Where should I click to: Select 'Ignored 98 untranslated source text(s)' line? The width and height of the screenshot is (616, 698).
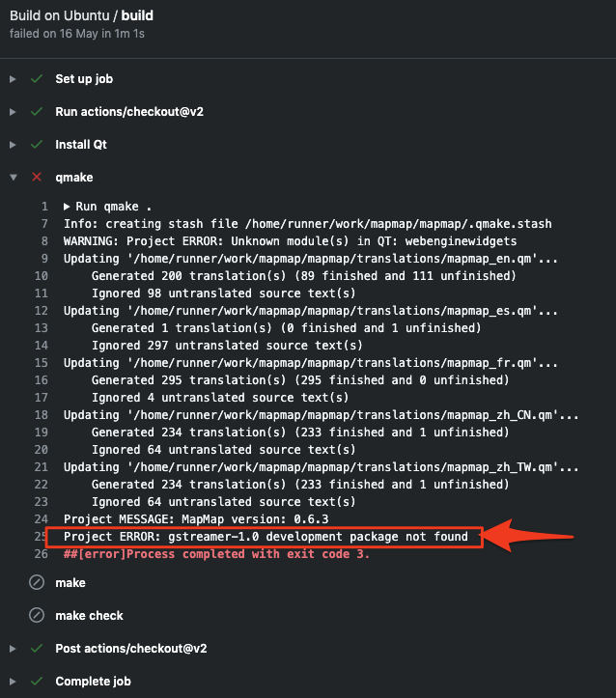[223, 293]
